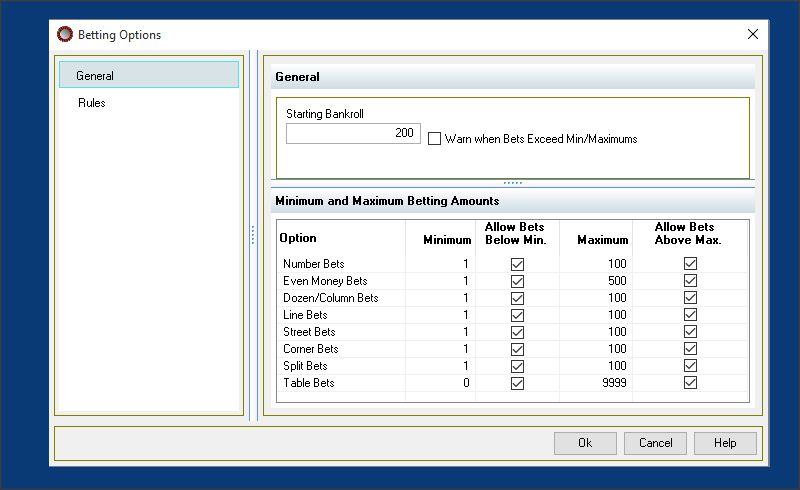Click the Betting Options app icon in title bar
This screenshot has height=490, width=800.
[65, 34]
